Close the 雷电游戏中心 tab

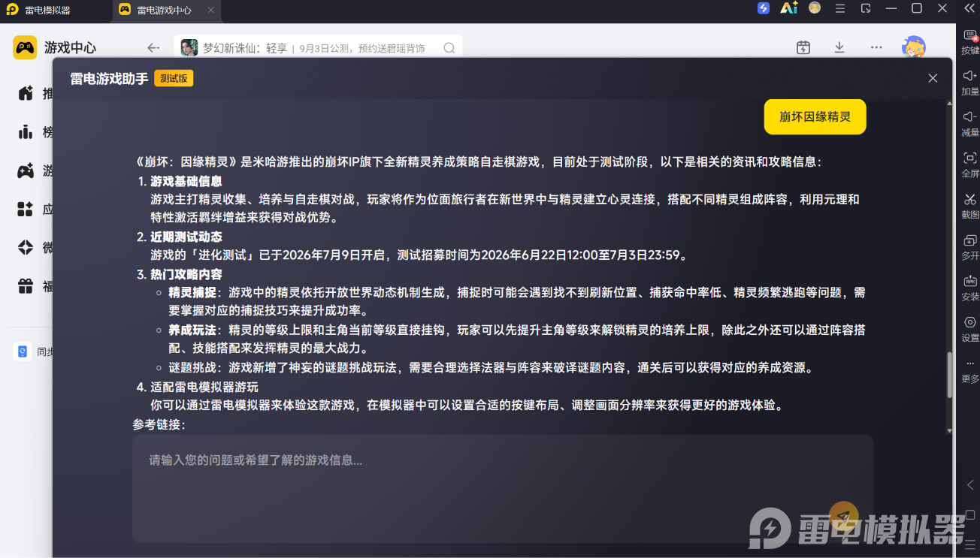click(x=210, y=11)
